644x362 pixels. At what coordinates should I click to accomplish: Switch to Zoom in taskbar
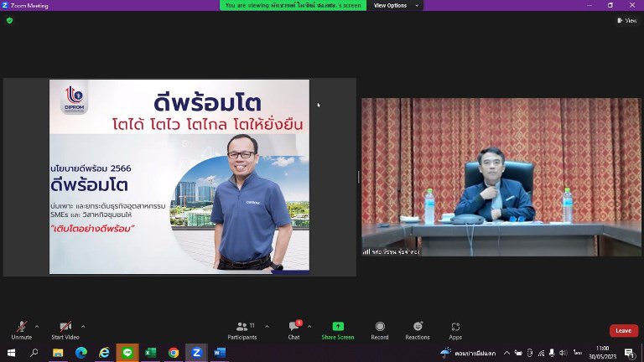pos(196,353)
